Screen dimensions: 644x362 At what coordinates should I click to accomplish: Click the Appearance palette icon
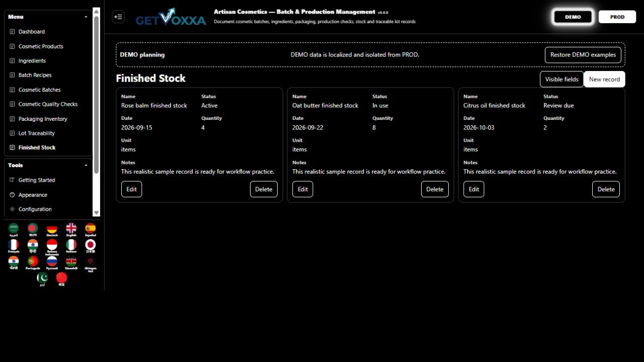click(x=13, y=195)
